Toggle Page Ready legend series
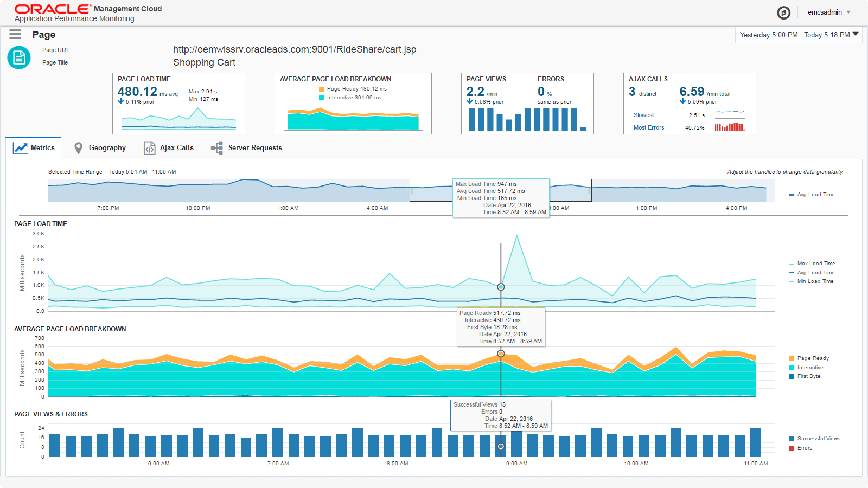 coord(813,358)
